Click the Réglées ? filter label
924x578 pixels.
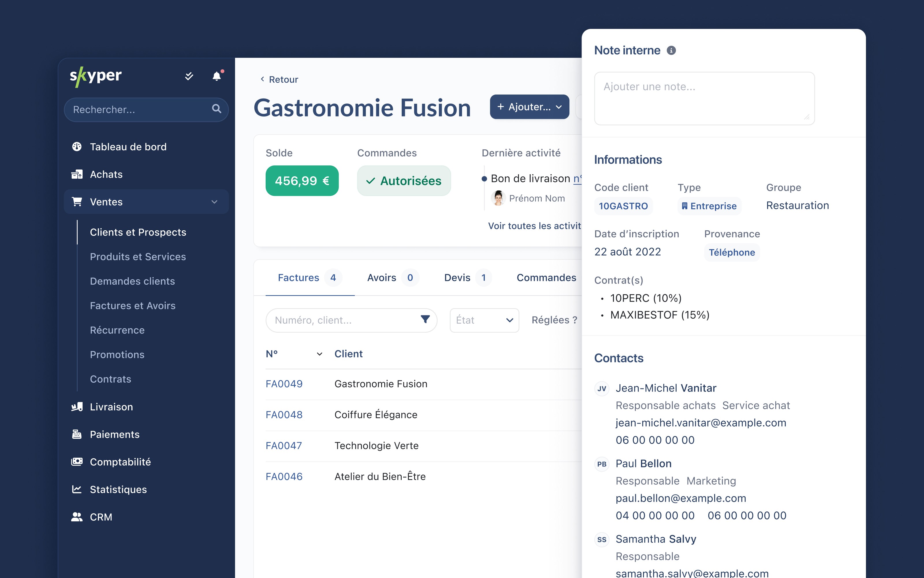(554, 320)
